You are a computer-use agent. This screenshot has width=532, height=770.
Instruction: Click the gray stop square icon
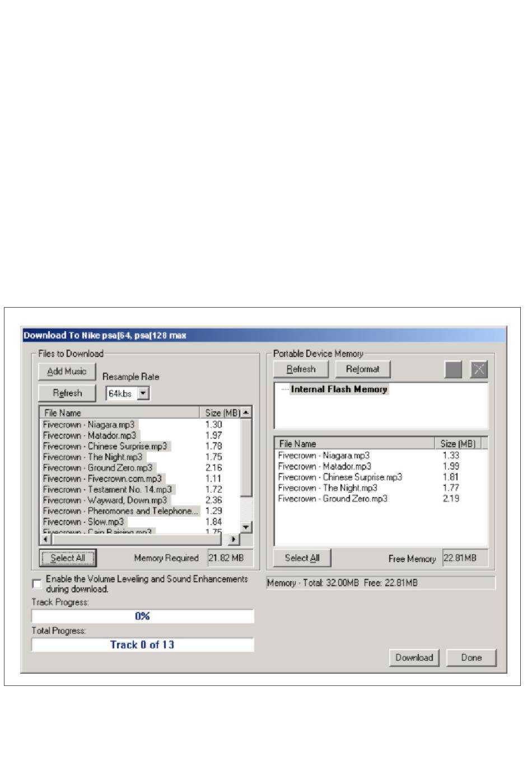coord(453,369)
